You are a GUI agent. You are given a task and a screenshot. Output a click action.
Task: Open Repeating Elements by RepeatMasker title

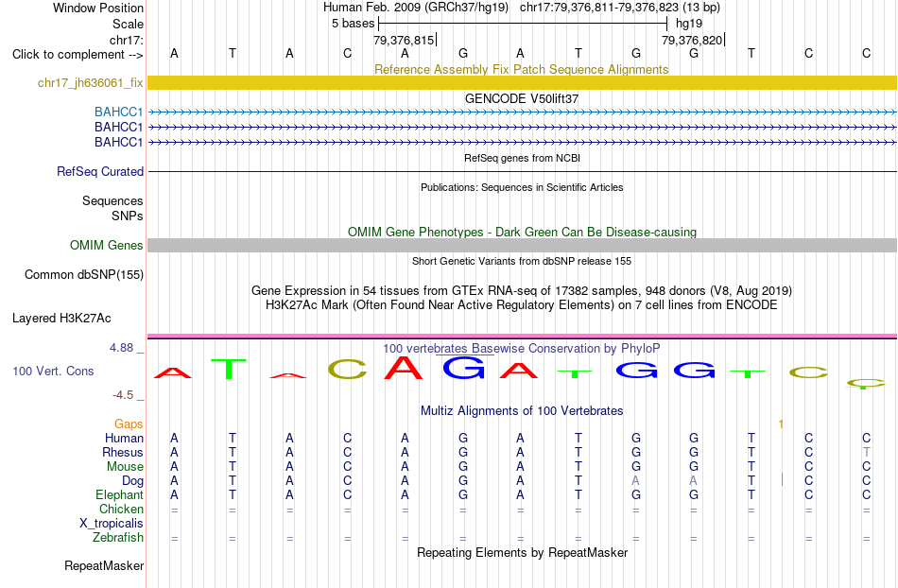(523, 552)
